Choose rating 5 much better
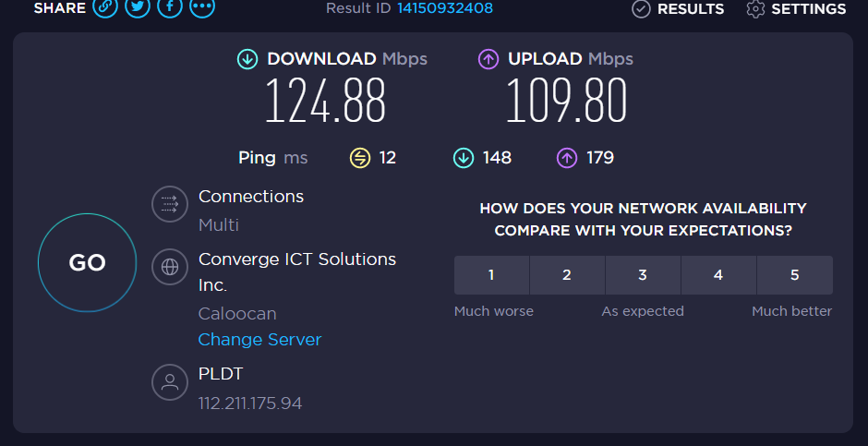Viewport: 868px width, 446px height. (x=794, y=275)
